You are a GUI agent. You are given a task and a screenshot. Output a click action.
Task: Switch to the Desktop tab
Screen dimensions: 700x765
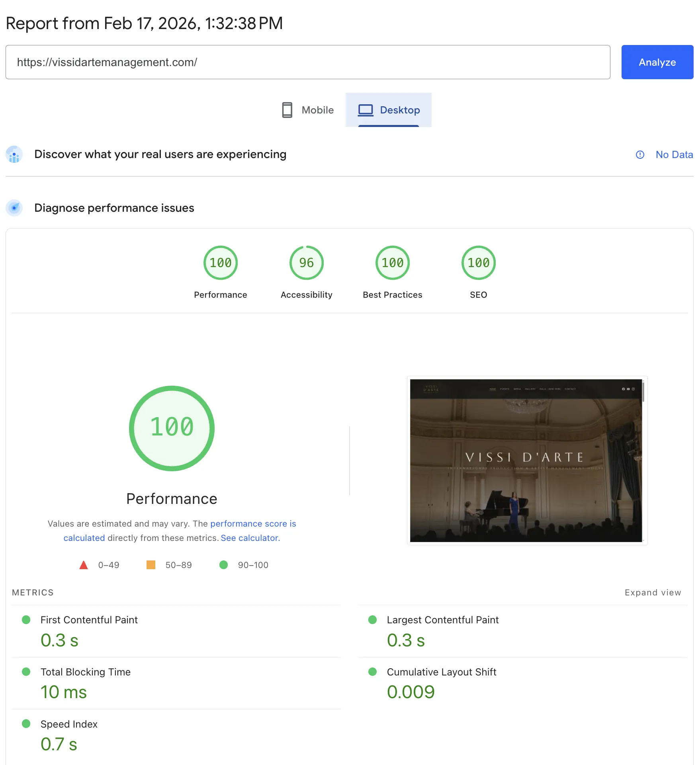[x=389, y=110]
